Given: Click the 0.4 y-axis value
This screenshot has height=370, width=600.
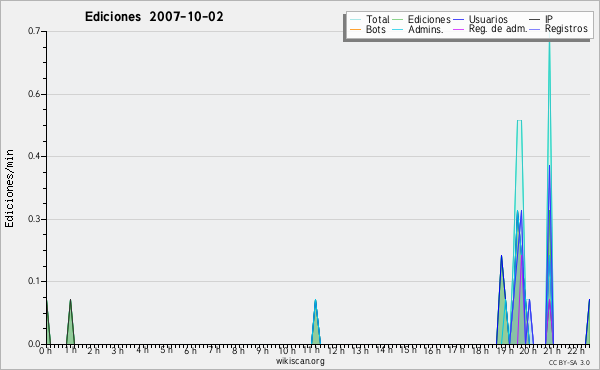Looking at the screenshot, I should (34, 156).
